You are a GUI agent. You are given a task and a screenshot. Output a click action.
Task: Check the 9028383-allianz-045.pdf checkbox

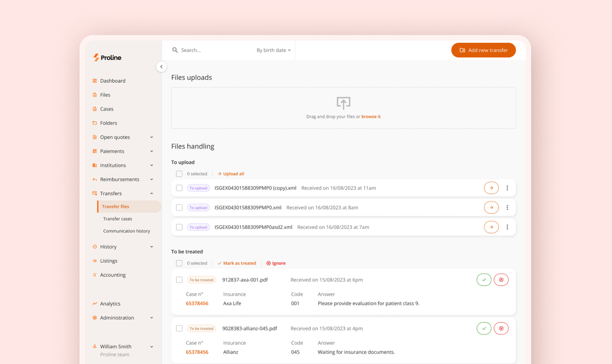[x=179, y=328]
